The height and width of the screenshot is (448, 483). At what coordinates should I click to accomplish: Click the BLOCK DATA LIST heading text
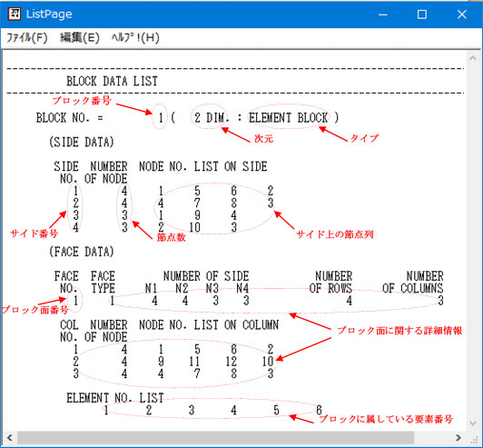coord(113,81)
